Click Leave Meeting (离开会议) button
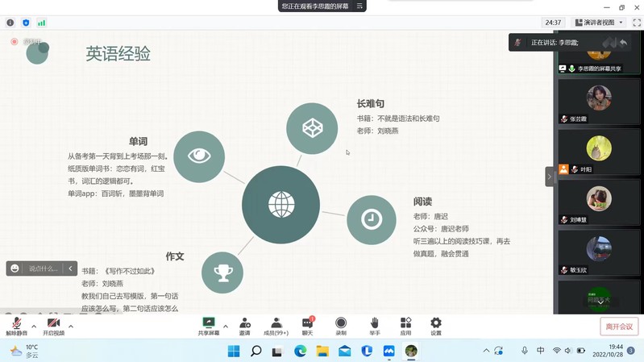Viewport: 644px width, 362px height. click(619, 327)
